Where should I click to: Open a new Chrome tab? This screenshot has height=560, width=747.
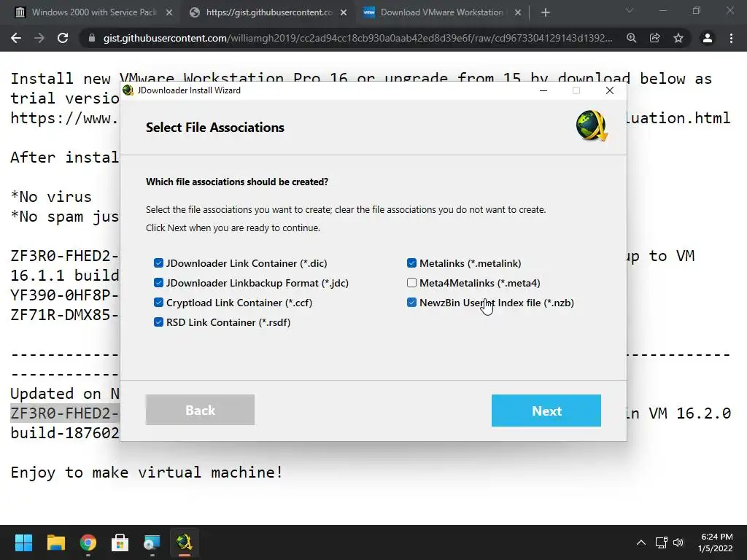[x=546, y=13]
